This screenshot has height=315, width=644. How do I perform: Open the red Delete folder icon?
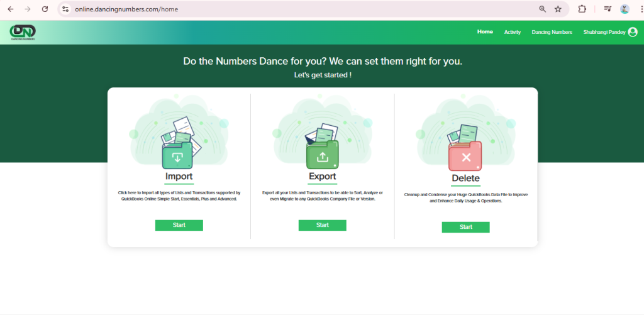point(465,156)
